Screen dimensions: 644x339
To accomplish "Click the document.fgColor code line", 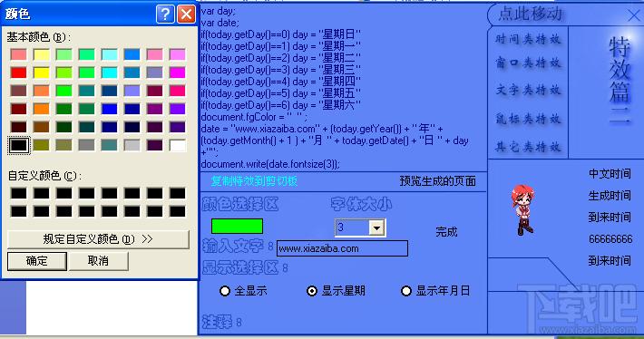I will 254,117.
